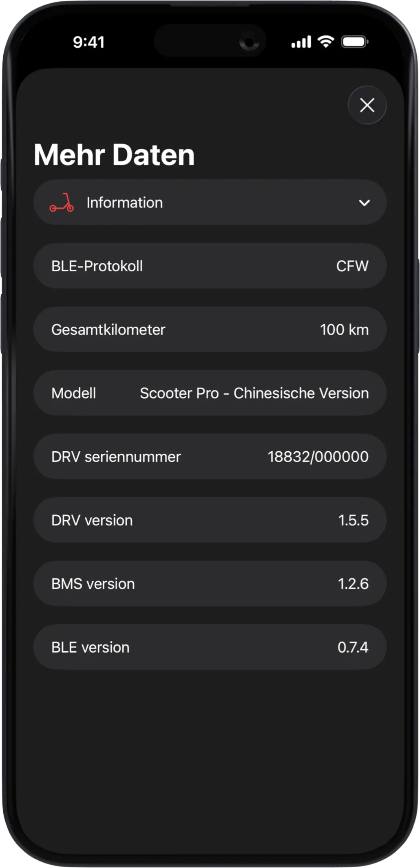
Task: Select the CFW protocol value
Action: coord(352,266)
